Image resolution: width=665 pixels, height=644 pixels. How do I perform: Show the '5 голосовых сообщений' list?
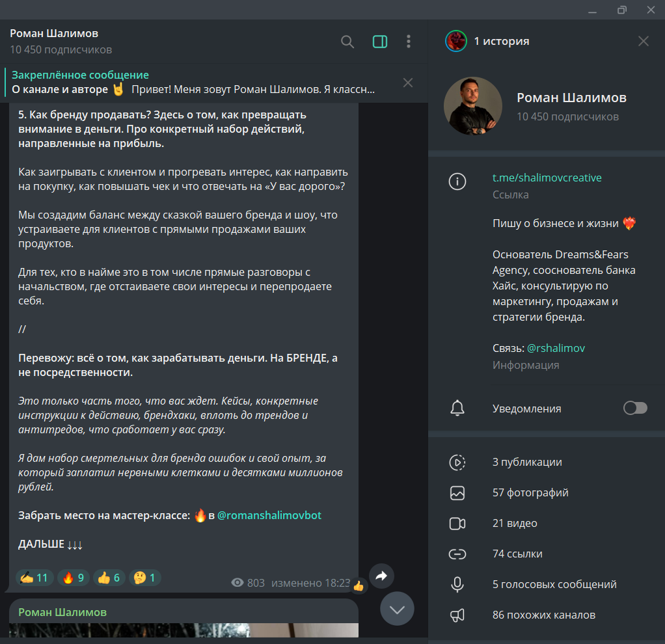(554, 584)
